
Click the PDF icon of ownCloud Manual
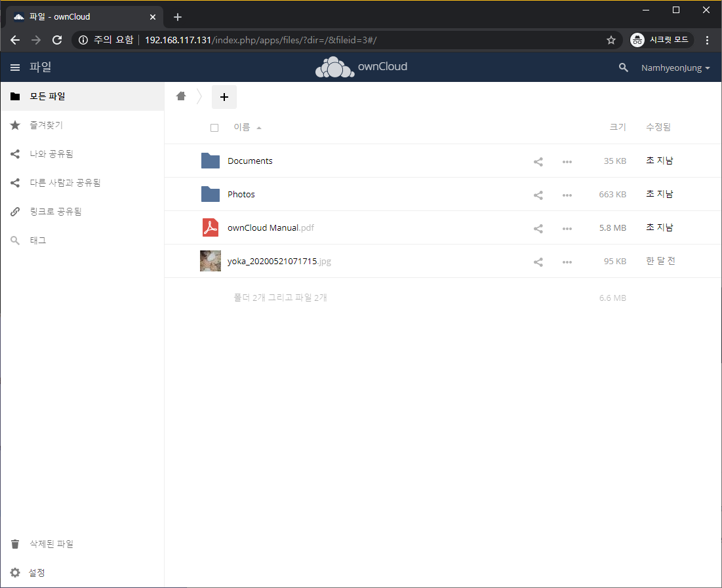tap(211, 227)
